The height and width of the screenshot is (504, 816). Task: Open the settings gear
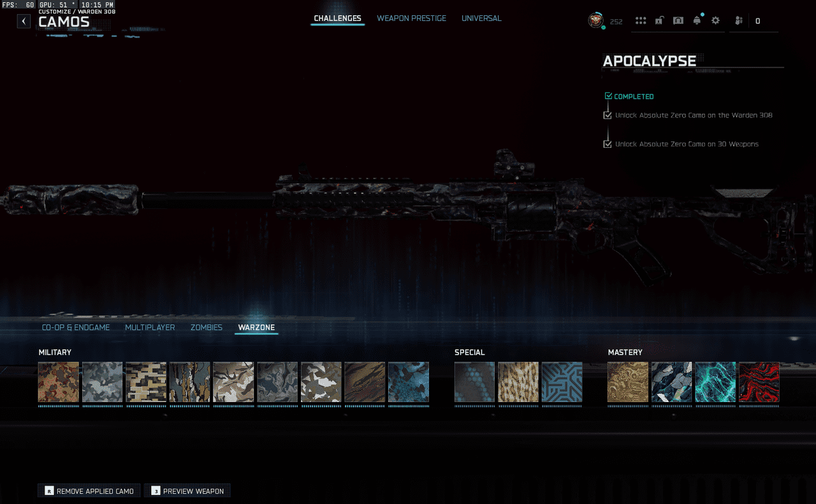[x=715, y=21]
